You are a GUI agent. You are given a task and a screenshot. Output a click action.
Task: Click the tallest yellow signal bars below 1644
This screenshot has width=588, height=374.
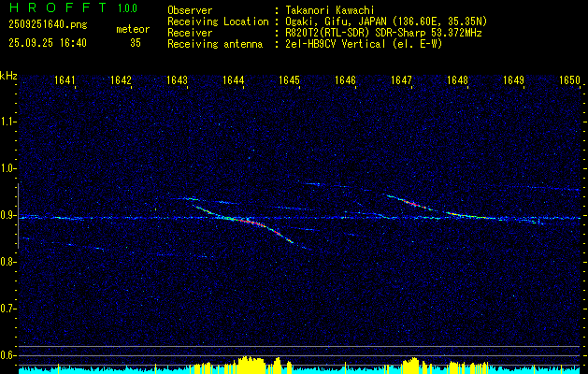pos(251,365)
